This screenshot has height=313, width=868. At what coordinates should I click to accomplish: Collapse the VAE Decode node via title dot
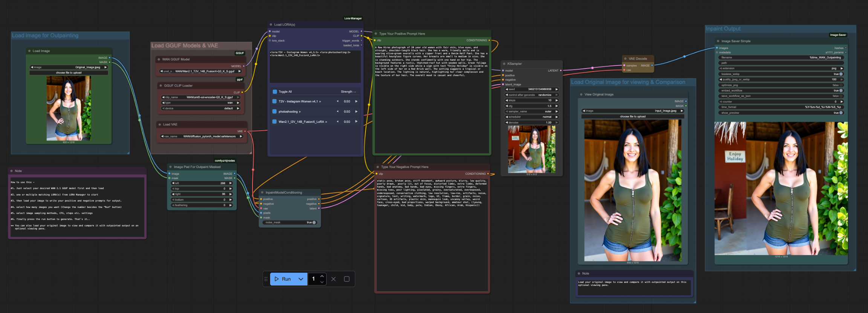point(625,59)
